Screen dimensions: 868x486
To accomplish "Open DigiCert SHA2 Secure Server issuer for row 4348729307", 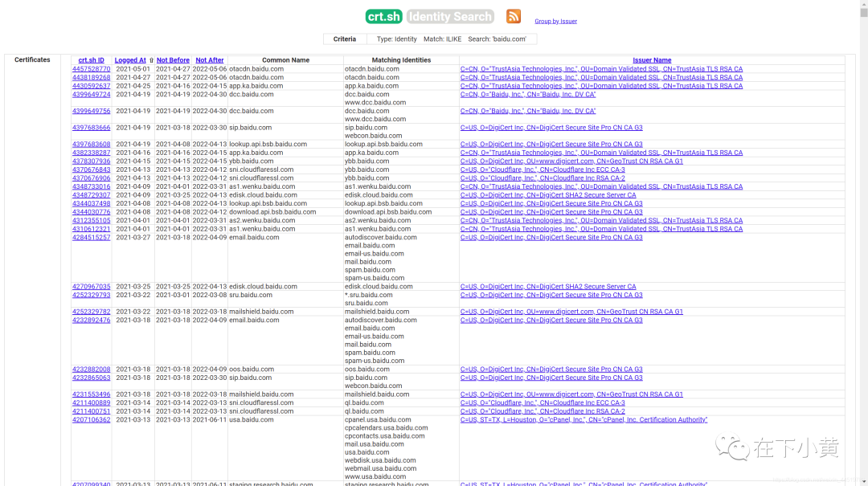I will pos(548,195).
